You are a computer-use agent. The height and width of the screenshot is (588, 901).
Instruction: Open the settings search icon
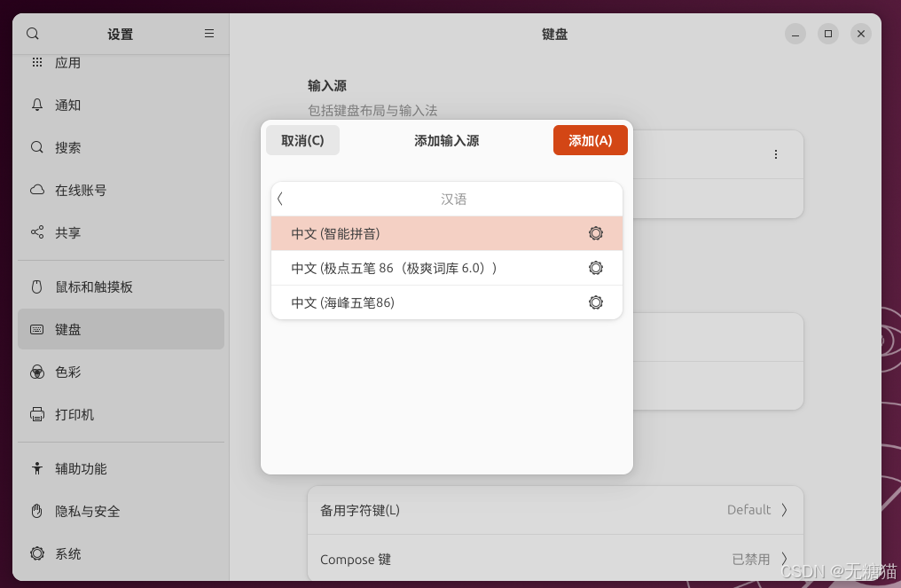pos(33,34)
